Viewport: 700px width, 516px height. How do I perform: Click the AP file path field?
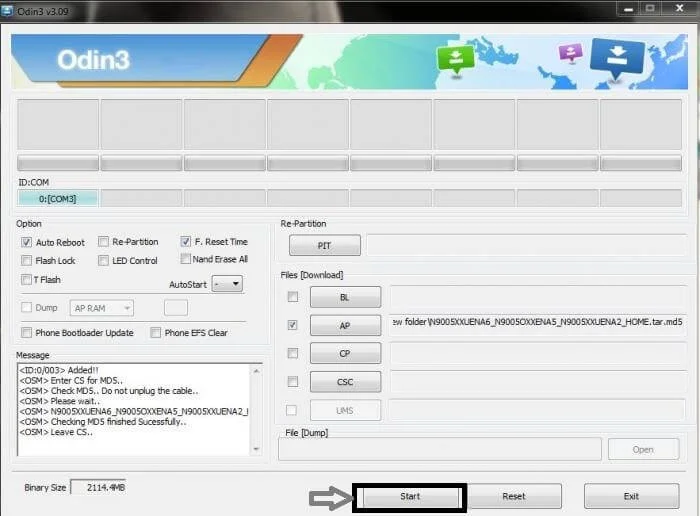point(536,324)
